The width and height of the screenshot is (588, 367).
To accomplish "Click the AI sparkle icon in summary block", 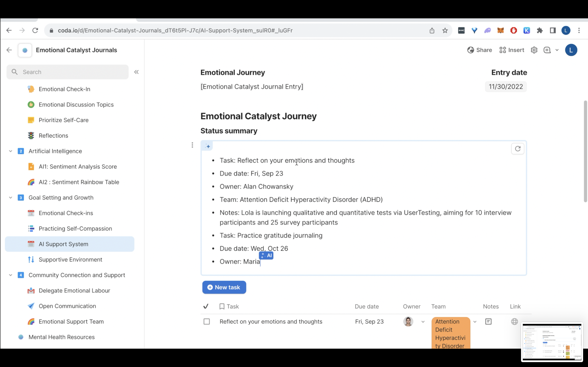I will 207,146.
